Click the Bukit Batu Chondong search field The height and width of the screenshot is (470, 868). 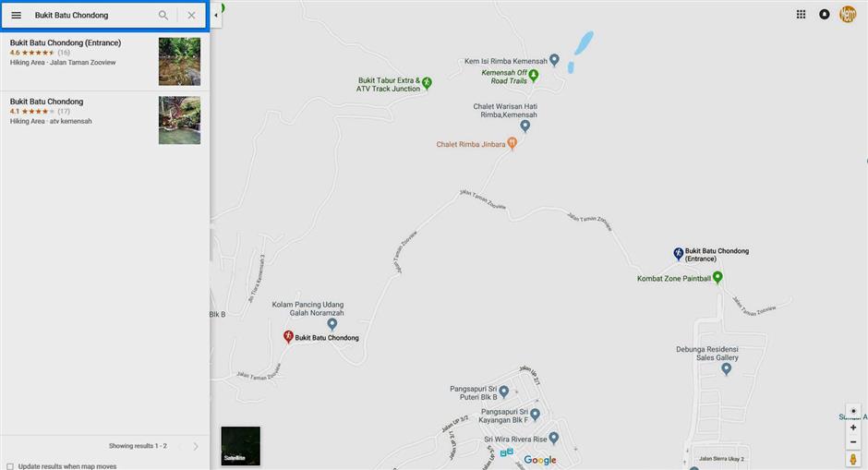point(91,16)
